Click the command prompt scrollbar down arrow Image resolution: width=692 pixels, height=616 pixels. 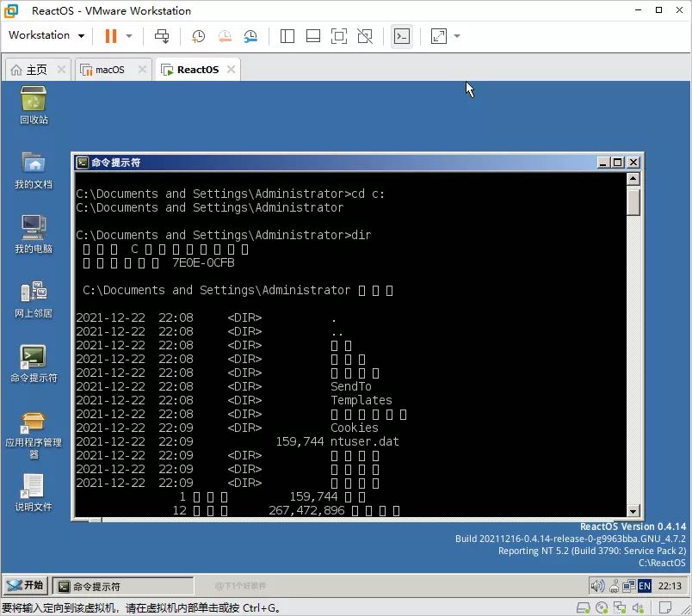tap(633, 511)
